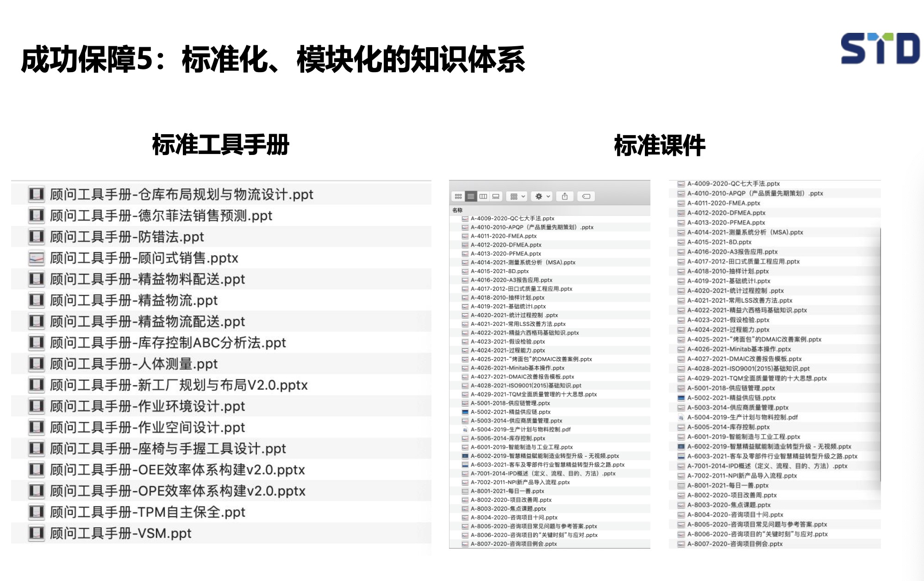Select file name 顾问工具手册-新工厂规划与布局V2.0.pptx
924x581 pixels.
[179, 385]
